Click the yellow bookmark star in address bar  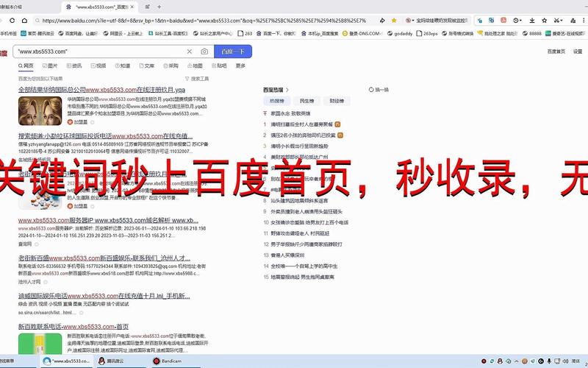tap(394, 21)
